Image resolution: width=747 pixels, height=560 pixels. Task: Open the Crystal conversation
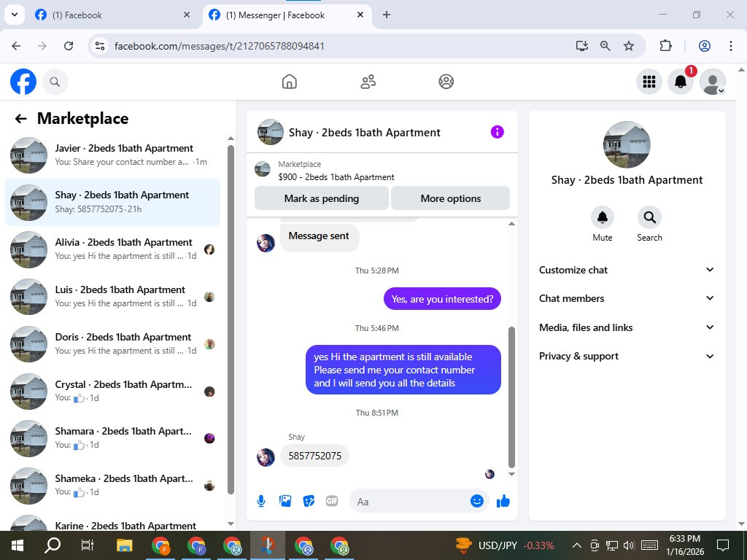point(112,392)
